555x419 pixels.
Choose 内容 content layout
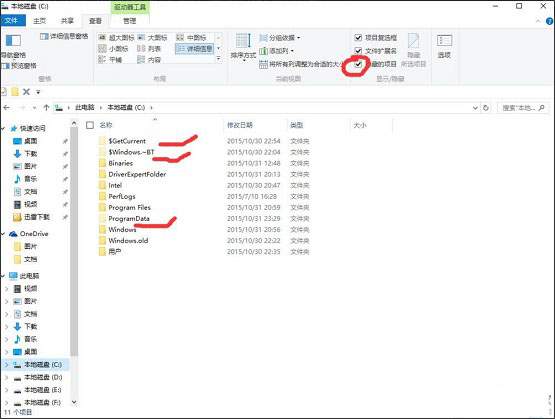click(x=149, y=59)
